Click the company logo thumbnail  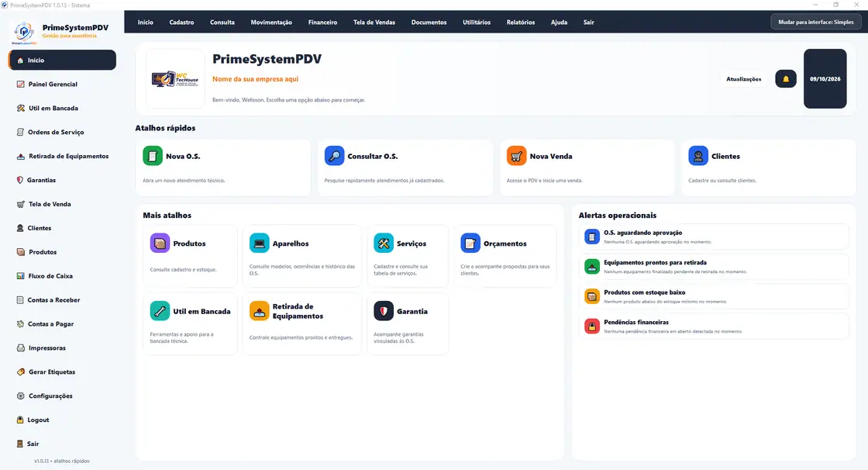(x=175, y=78)
